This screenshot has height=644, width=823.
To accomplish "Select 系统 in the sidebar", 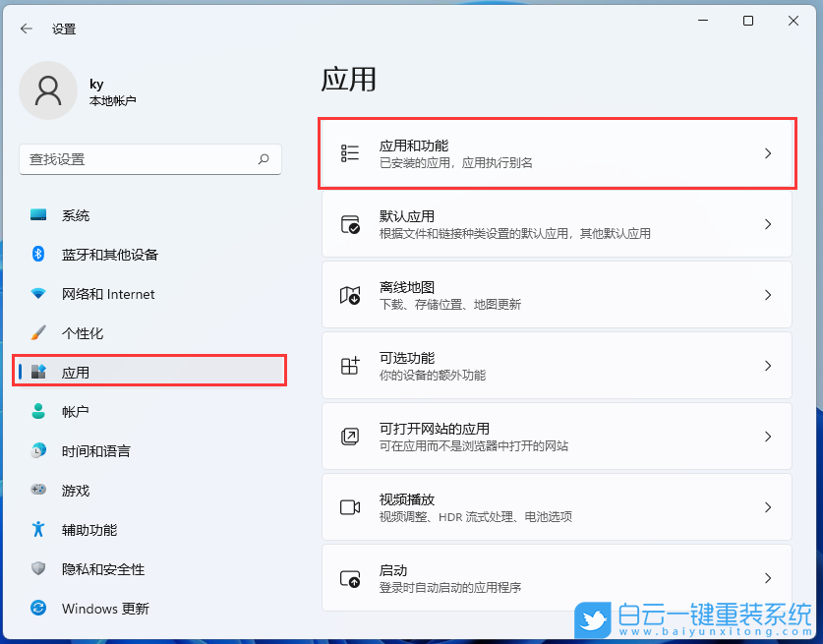I will pyautogui.click(x=88, y=214).
